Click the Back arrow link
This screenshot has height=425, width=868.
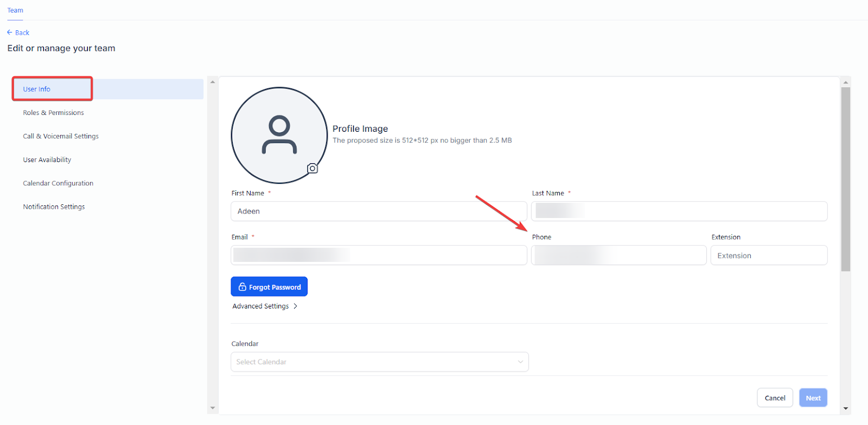(x=18, y=33)
